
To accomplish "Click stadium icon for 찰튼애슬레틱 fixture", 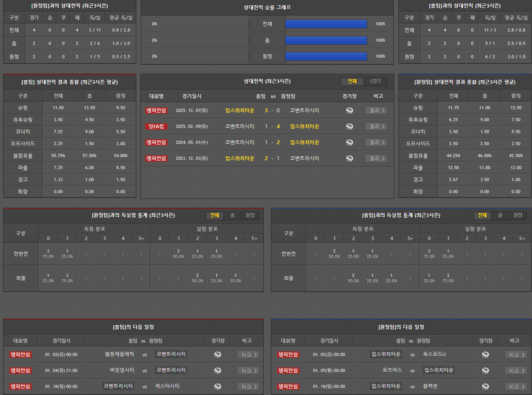I will (218, 355).
